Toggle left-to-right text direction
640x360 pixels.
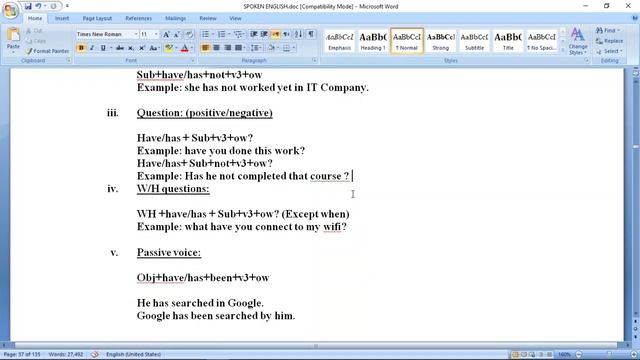point(276,34)
